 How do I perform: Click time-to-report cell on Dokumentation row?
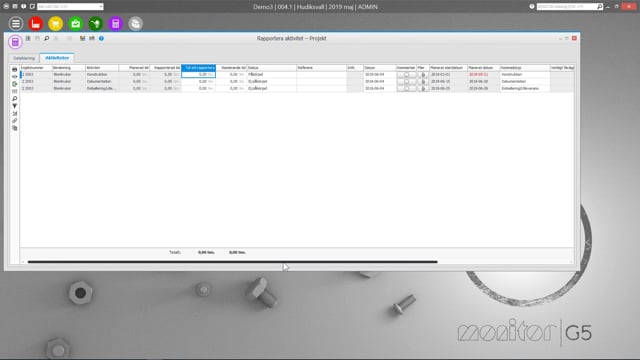pos(198,82)
